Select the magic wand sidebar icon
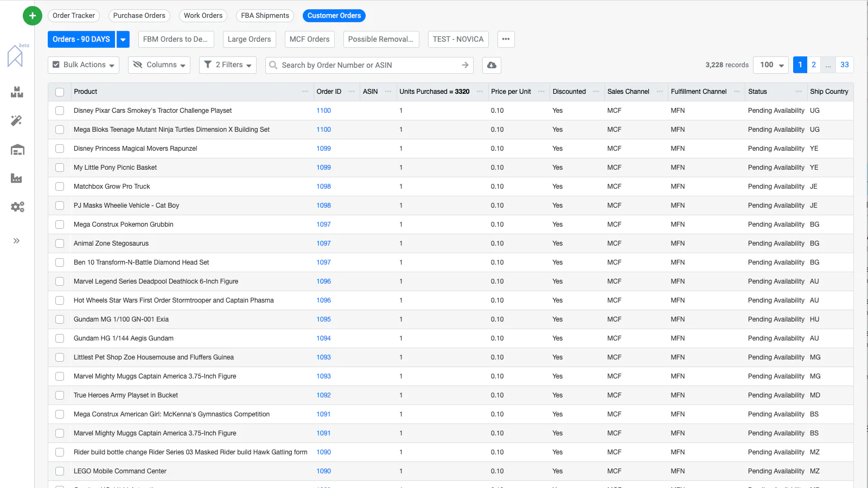Image resolution: width=868 pixels, height=488 pixels. click(x=17, y=120)
